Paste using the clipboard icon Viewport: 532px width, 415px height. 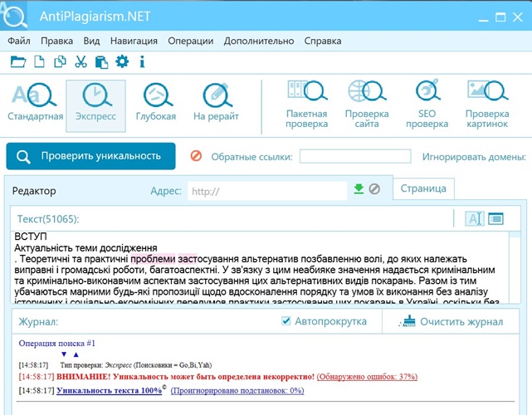(x=101, y=62)
